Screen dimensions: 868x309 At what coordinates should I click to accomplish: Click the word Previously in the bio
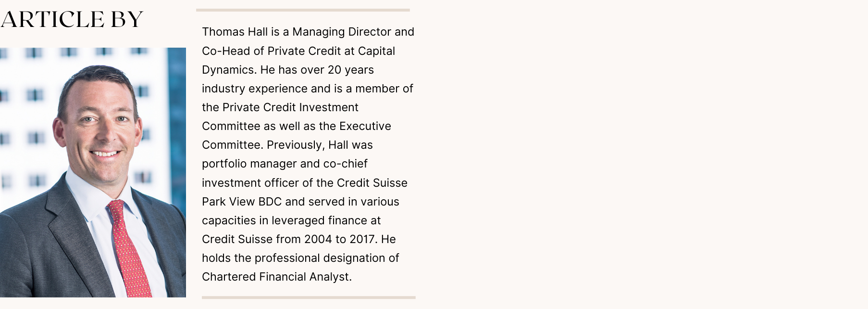[296, 145]
